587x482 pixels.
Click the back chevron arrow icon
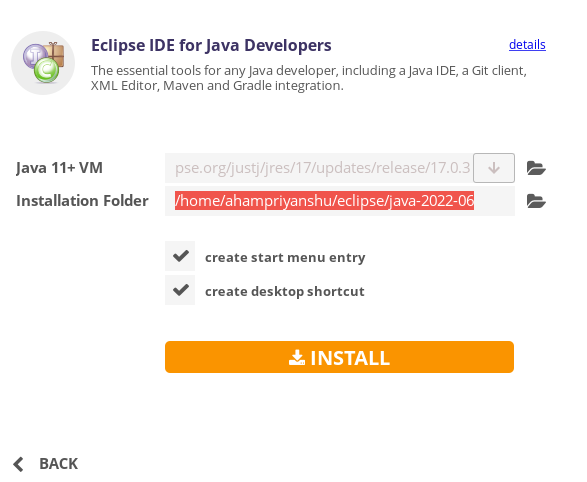pyautogui.click(x=18, y=464)
